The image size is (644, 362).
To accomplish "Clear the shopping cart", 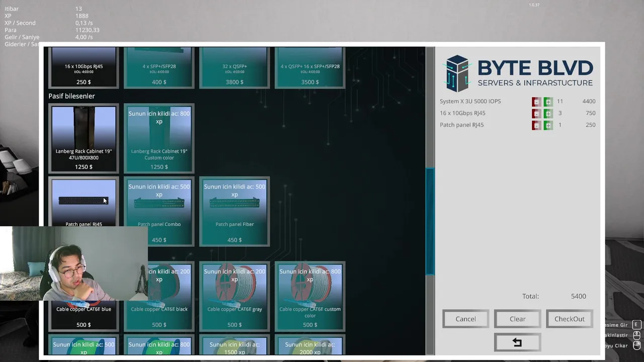I will coord(517,319).
